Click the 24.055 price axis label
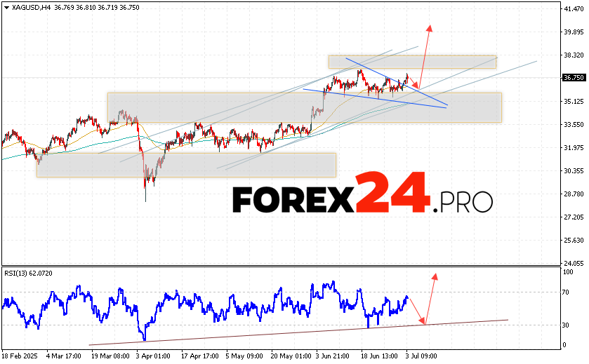Image resolution: width=589 pixels, height=364 pixels. [x=574, y=264]
